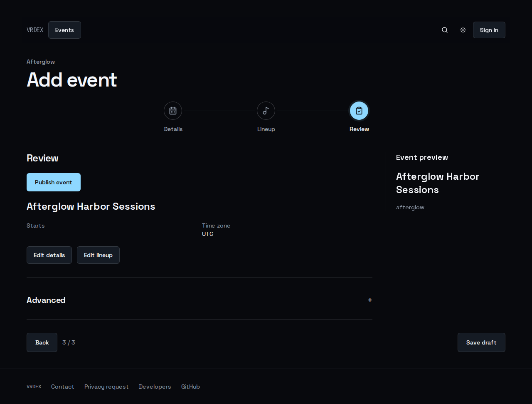Image resolution: width=532 pixels, height=404 pixels.
Task: Go Back to previous step
Action: (42, 342)
